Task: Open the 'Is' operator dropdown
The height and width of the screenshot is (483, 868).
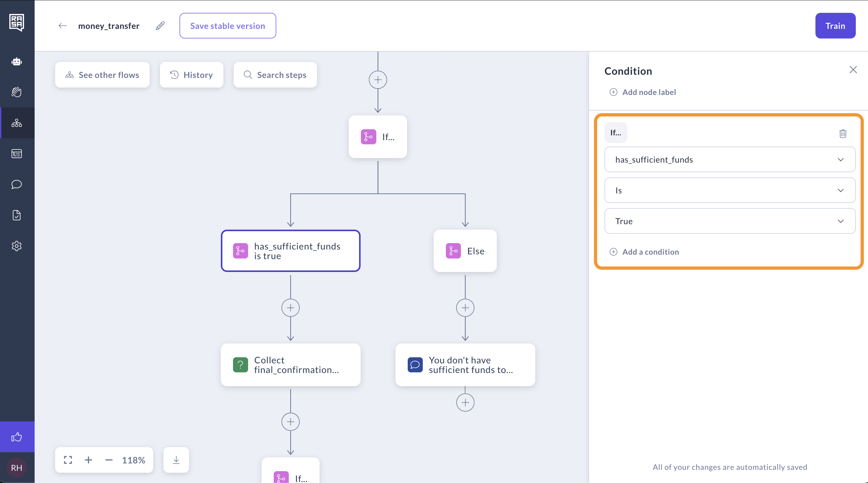Action: 730,190
